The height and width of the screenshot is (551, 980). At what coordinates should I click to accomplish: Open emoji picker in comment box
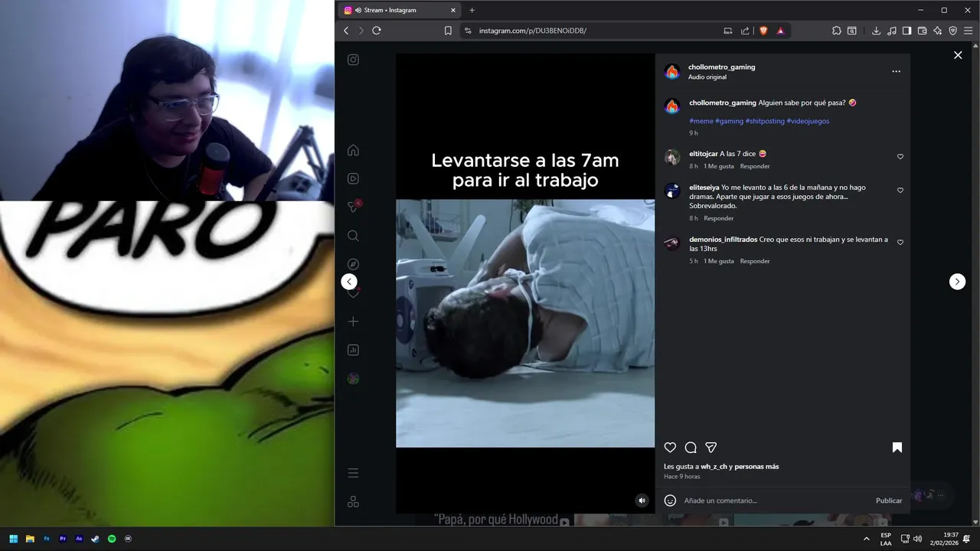(x=670, y=500)
